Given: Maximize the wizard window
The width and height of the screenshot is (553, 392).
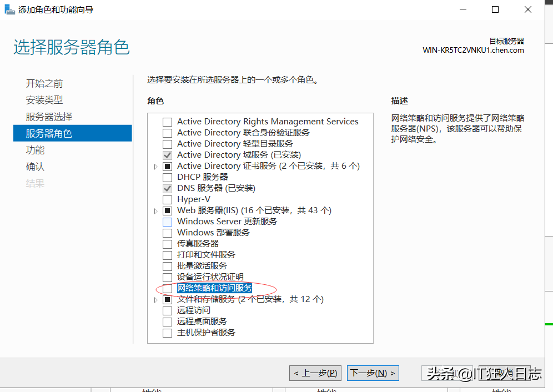Looking at the screenshot, I should click(x=495, y=9).
